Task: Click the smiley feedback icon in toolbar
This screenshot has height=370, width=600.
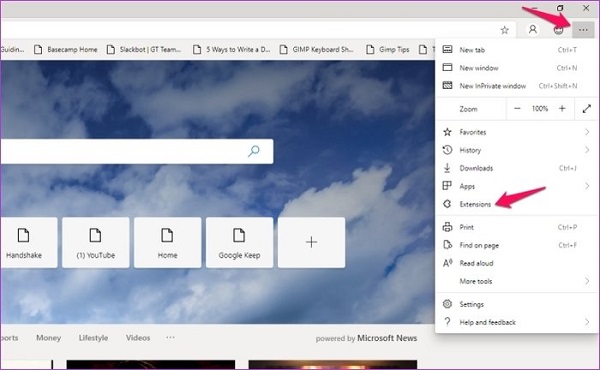Action: tap(558, 30)
